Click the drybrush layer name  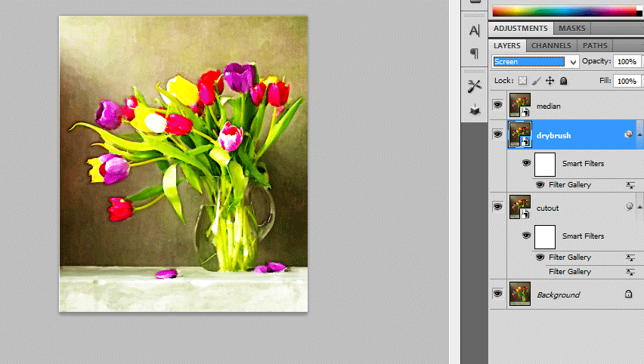(x=553, y=135)
